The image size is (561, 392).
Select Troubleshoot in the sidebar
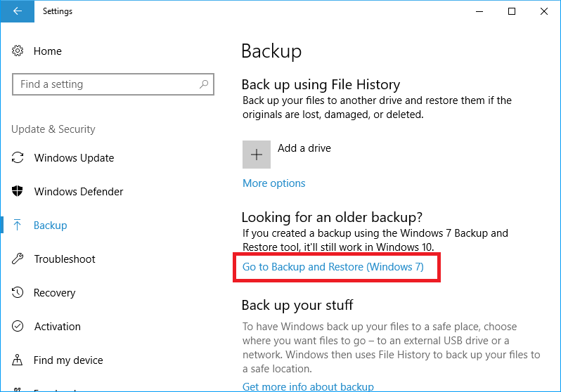pos(65,259)
